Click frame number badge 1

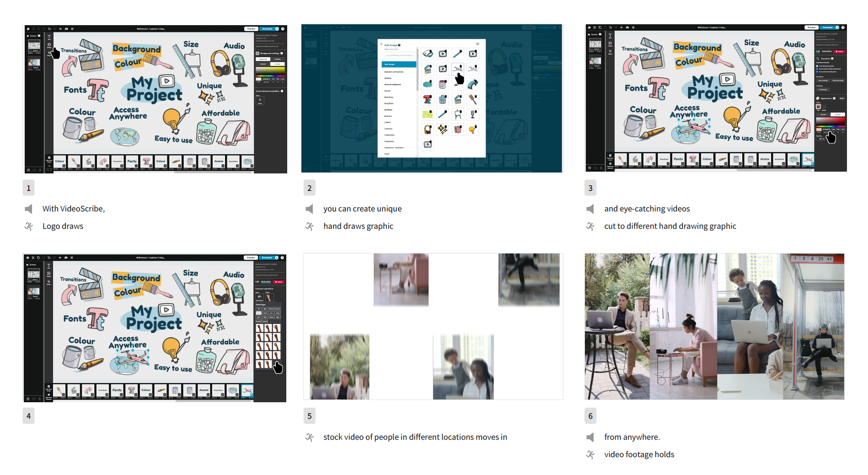(28, 188)
